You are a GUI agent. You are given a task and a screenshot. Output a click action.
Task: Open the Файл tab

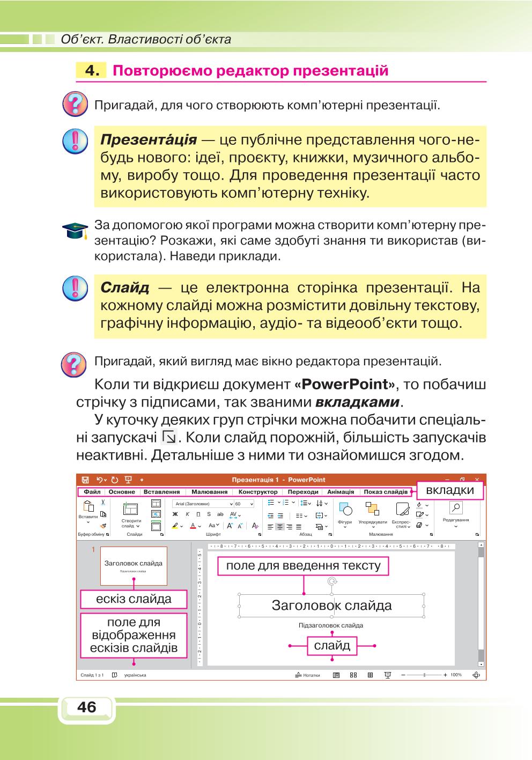[x=92, y=492]
